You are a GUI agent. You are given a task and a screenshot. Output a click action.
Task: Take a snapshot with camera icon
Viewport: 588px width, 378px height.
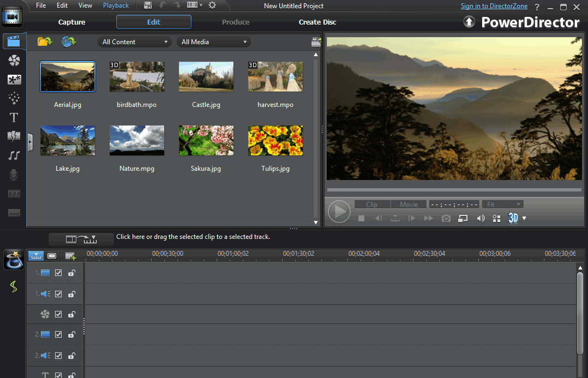click(x=446, y=218)
